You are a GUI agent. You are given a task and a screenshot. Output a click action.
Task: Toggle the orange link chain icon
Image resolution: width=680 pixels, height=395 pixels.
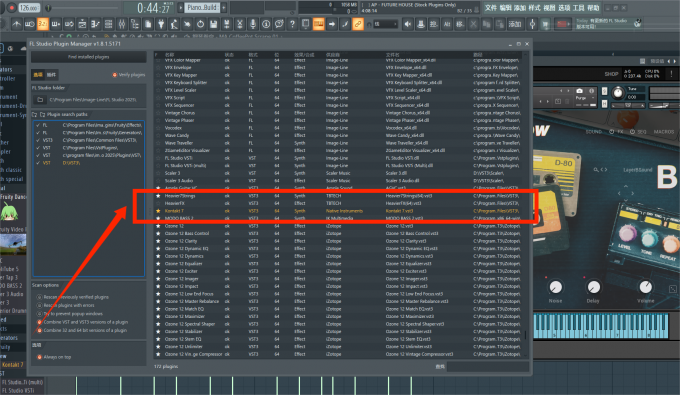click(358, 24)
